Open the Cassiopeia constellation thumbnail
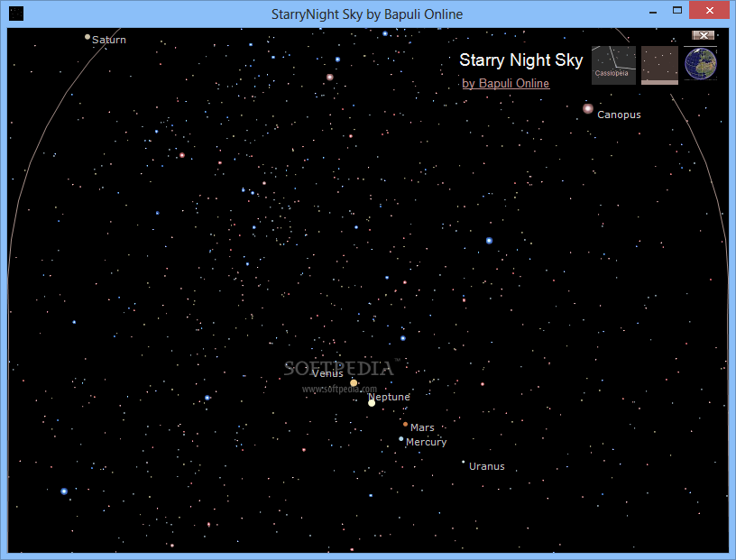The width and height of the screenshot is (736, 560). (x=613, y=65)
